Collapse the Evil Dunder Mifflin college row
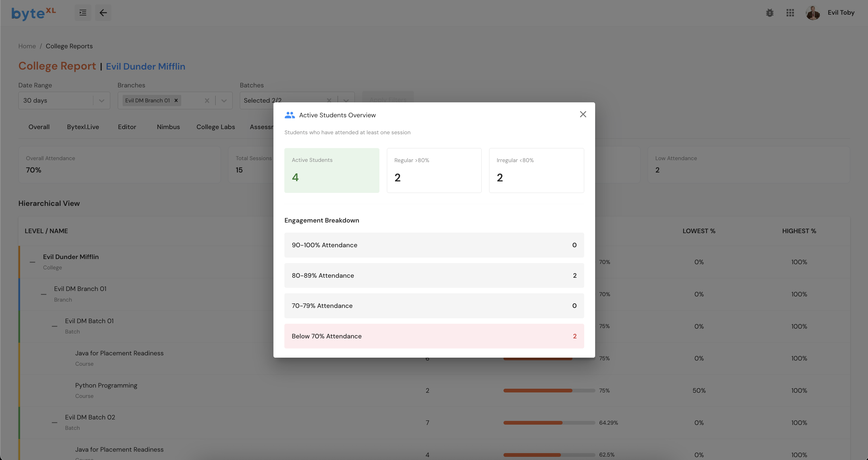 coord(32,262)
